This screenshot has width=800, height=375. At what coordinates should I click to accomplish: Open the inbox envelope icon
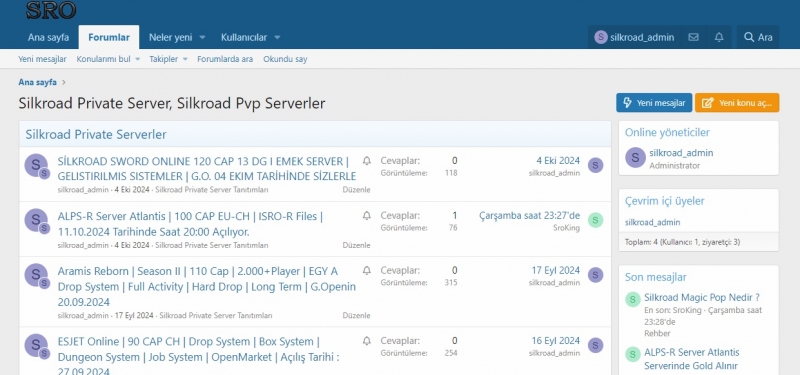tap(693, 37)
